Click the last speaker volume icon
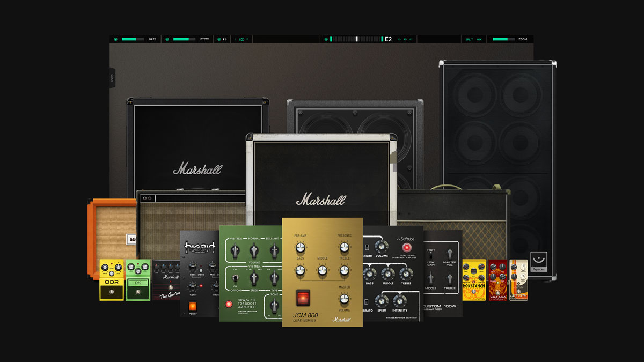This screenshot has width=644, height=362. (x=412, y=39)
